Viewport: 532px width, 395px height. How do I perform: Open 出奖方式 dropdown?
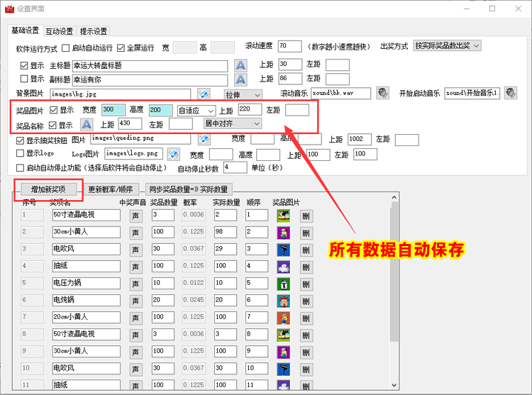[447, 45]
